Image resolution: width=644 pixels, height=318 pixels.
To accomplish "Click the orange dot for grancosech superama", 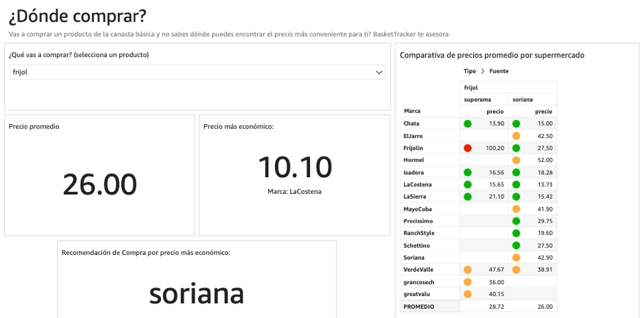I will [468, 282].
